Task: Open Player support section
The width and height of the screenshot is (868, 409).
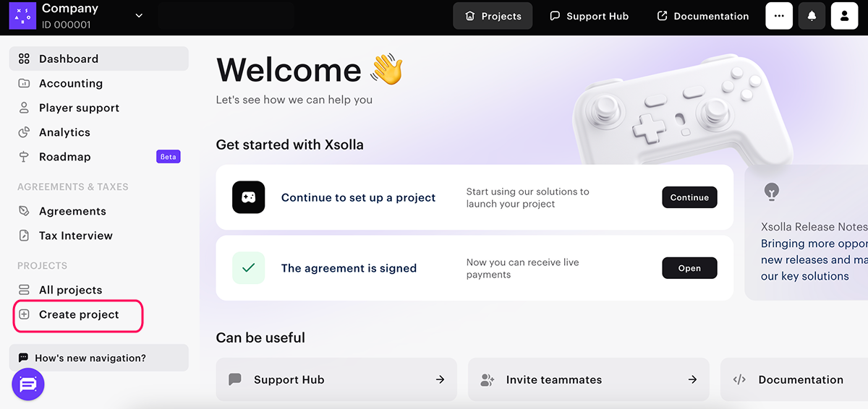Action: (x=79, y=108)
